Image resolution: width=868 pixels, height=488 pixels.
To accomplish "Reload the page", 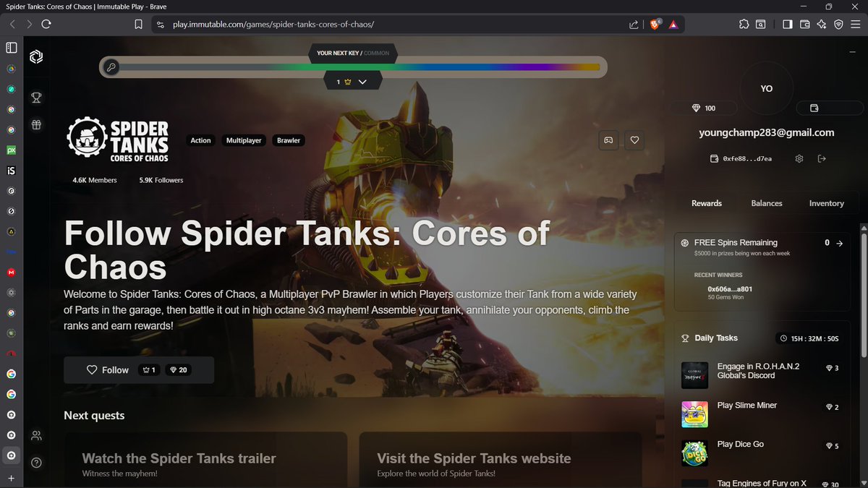I will (46, 24).
